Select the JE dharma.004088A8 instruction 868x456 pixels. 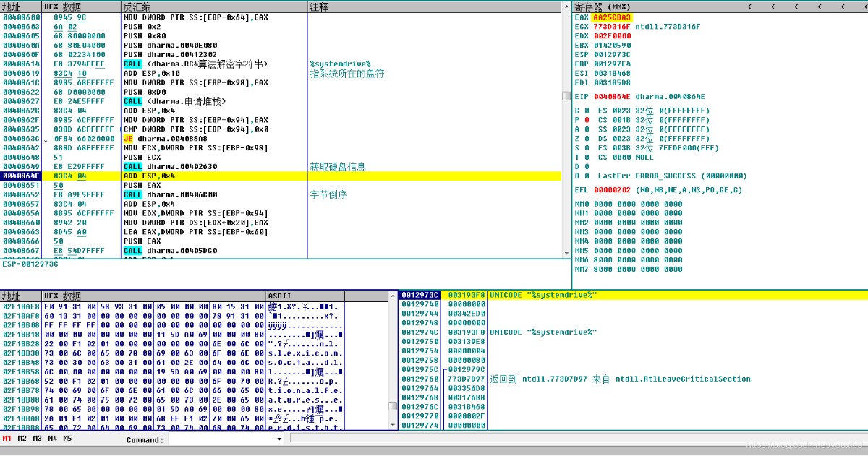(165, 139)
